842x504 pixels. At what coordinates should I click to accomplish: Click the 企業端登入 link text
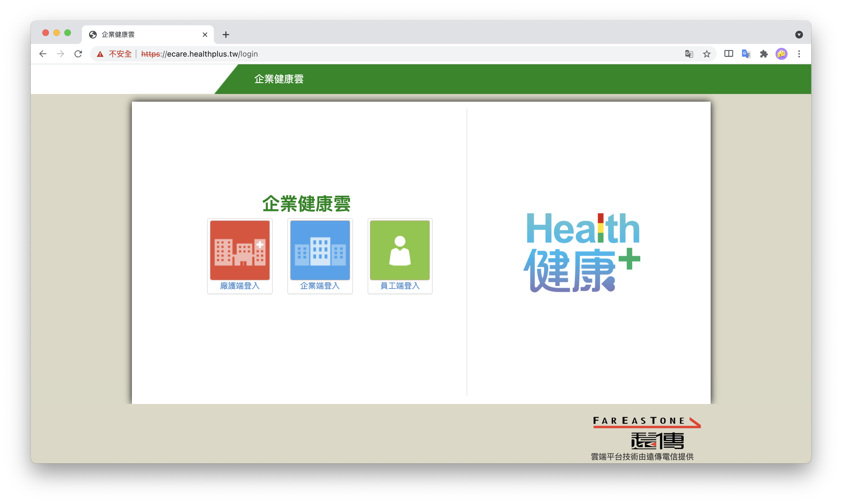point(320,286)
